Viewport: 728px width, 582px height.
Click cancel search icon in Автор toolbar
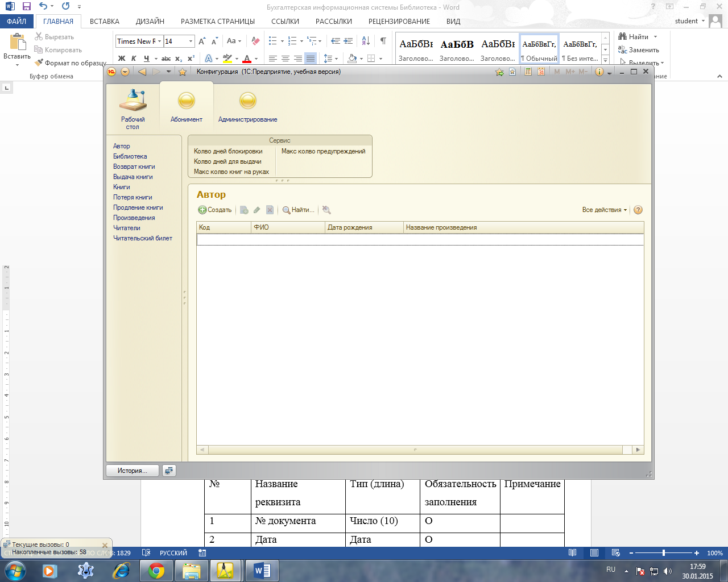(326, 210)
